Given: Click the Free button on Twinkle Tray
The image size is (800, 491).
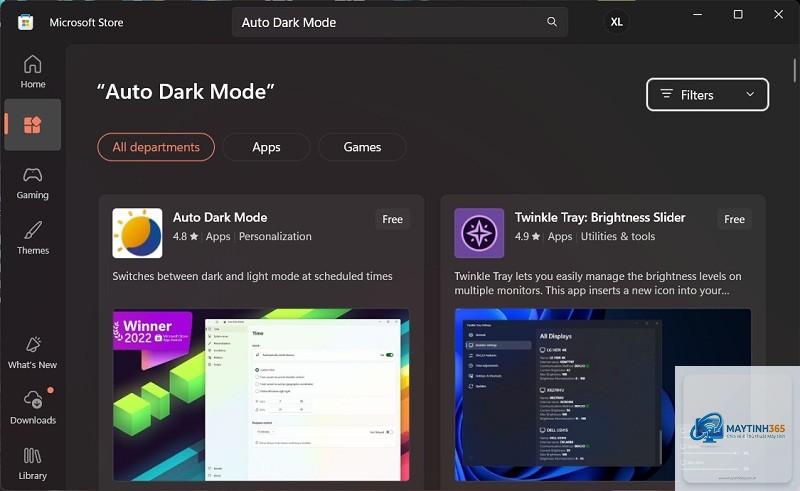Looking at the screenshot, I should (734, 219).
